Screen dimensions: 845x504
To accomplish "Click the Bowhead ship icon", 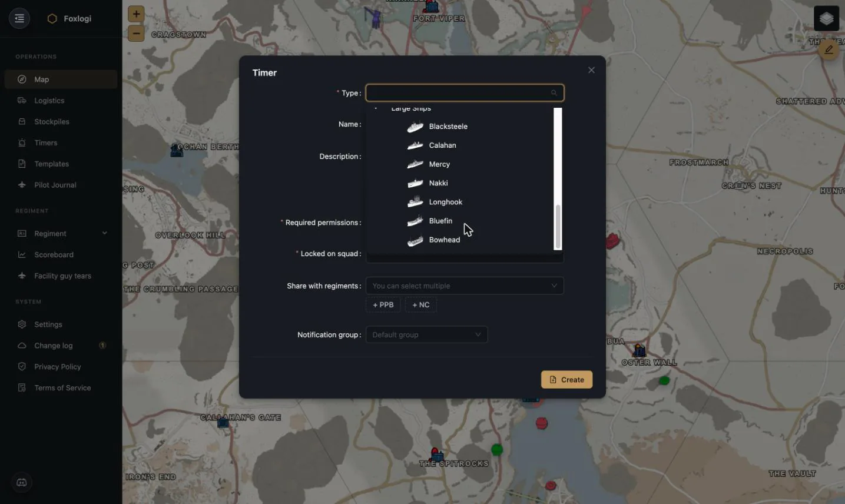I will 415,240.
